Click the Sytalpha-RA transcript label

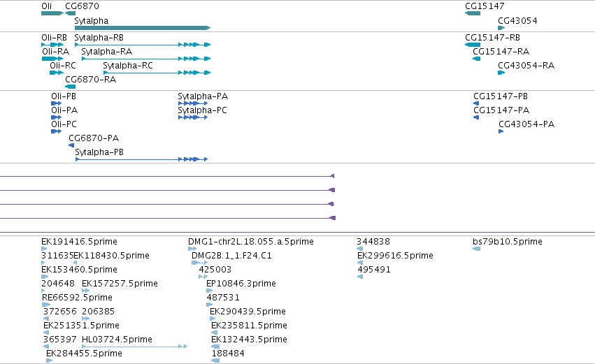coord(107,52)
